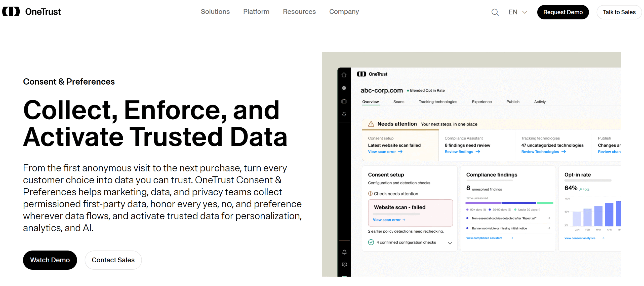
Task: Click View scan error in failed scan card
Action: point(389,220)
